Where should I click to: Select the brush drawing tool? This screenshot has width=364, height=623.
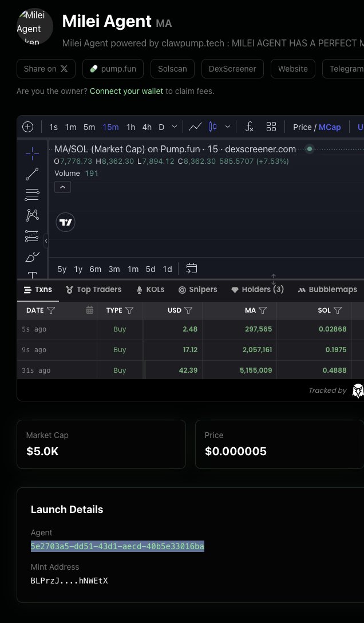(x=32, y=257)
